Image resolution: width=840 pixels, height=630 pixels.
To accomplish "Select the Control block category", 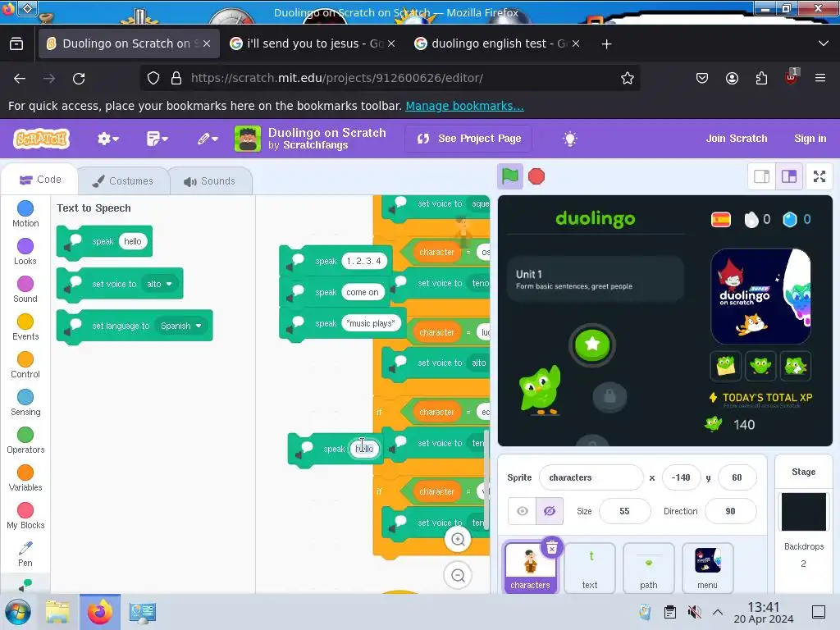I will tap(25, 365).
